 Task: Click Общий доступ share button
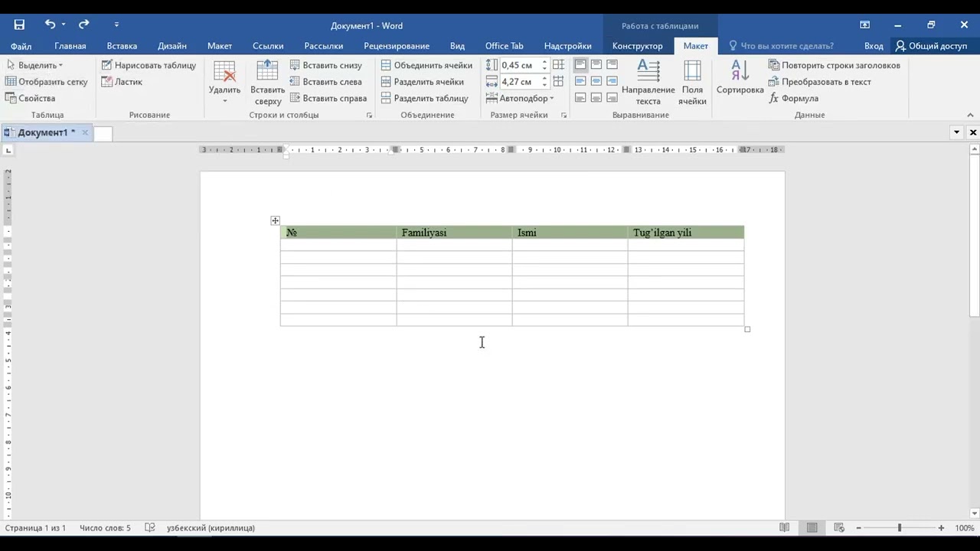click(931, 46)
